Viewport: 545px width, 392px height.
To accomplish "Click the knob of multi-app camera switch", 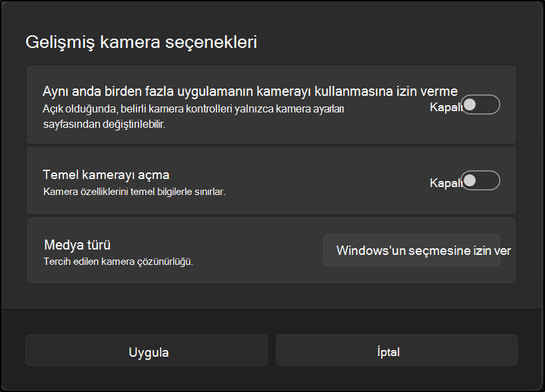I will (x=470, y=104).
